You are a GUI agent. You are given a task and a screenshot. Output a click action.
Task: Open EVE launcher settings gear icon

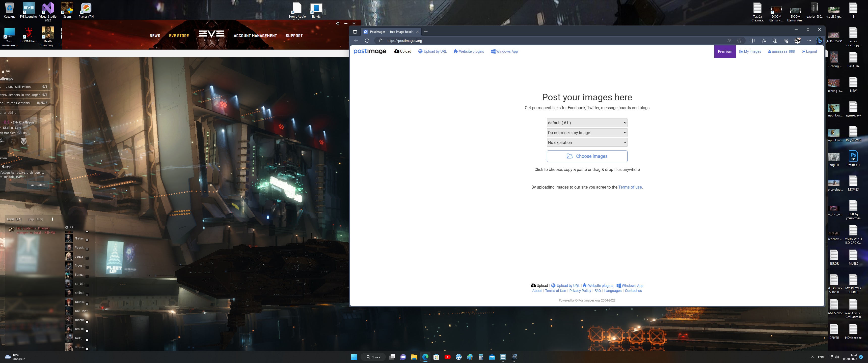point(338,24)
